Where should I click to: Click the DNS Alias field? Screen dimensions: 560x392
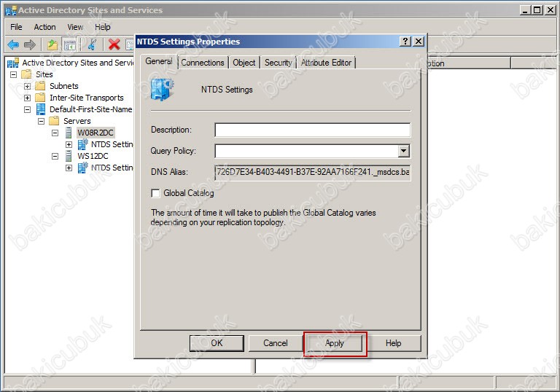[313, 172]
